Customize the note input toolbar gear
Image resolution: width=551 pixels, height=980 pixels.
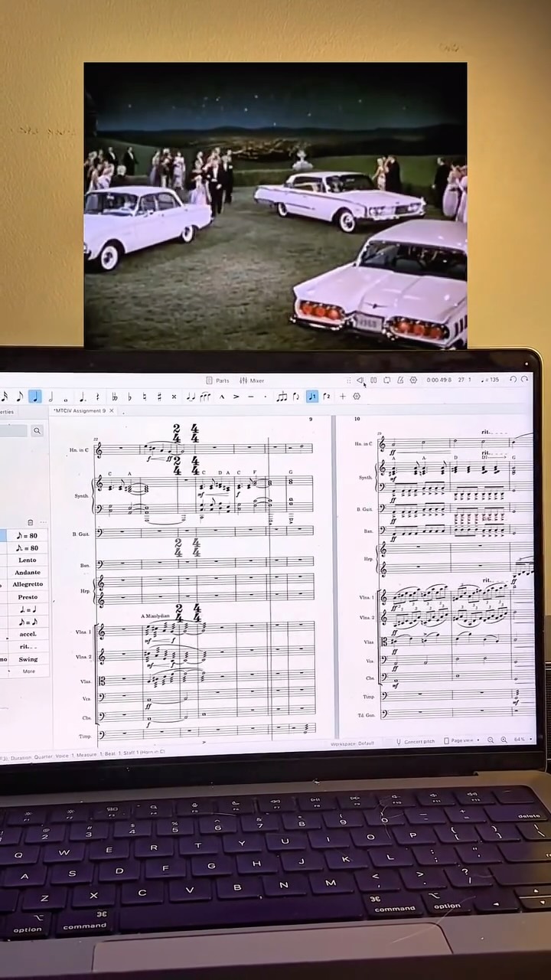click(x=356, y=397)
